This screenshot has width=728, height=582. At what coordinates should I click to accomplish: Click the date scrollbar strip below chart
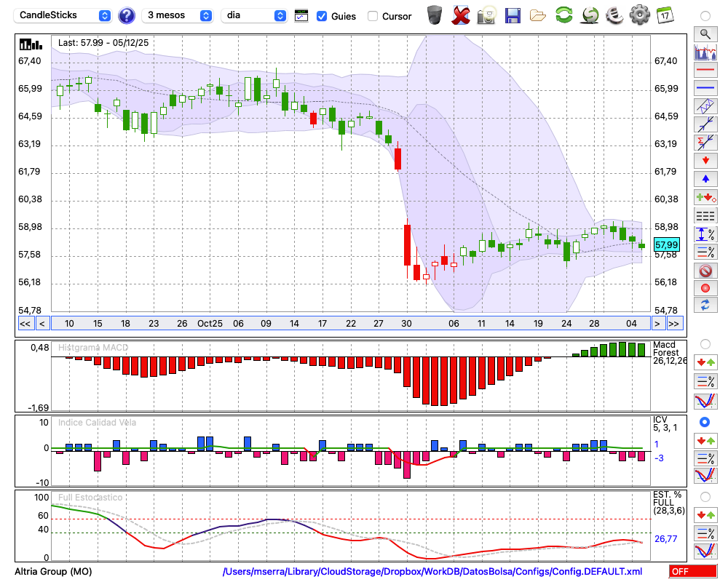351,324
